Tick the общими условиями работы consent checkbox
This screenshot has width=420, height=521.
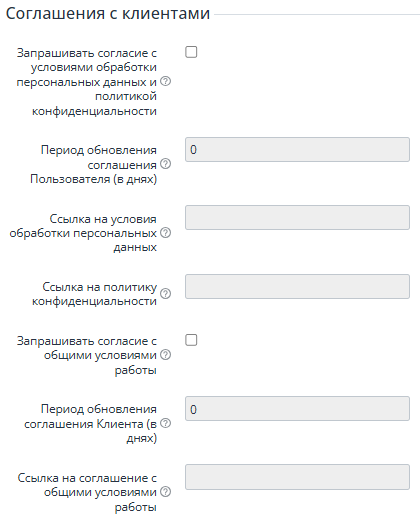(x=191, y=340)
